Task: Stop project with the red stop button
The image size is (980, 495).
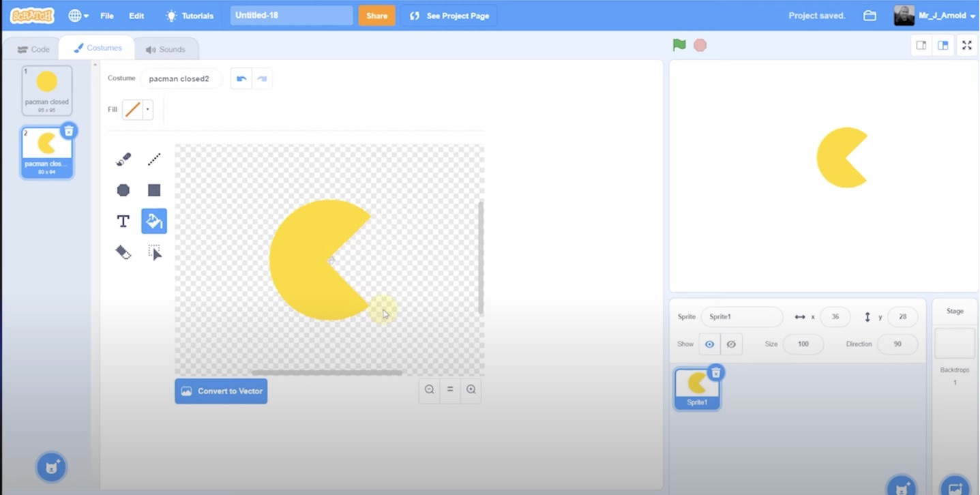Action: coord(700,45)
